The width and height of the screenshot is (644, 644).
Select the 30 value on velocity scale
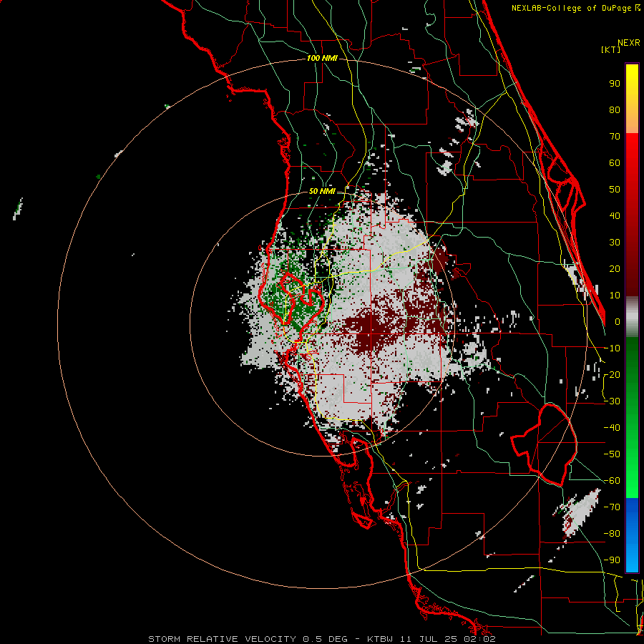tap(615, 243)
